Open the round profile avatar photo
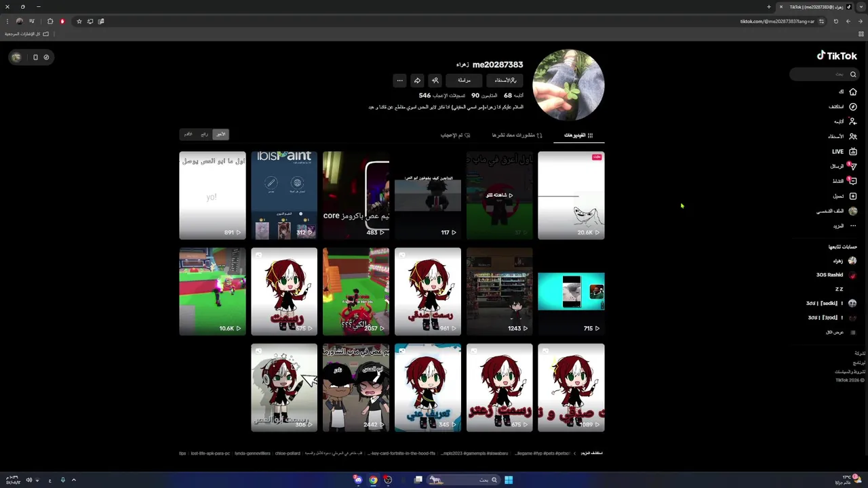The image size is (868, 488). tap(568, 85)
